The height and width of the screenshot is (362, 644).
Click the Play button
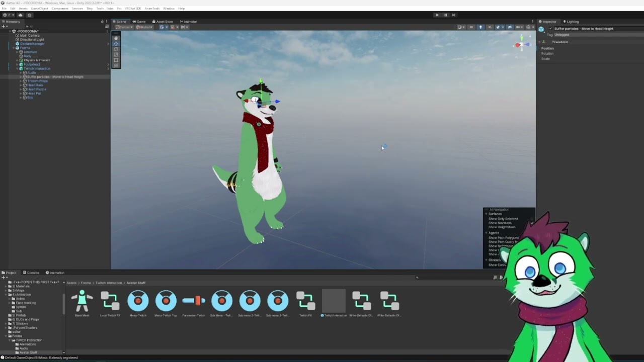coord(437,15)
